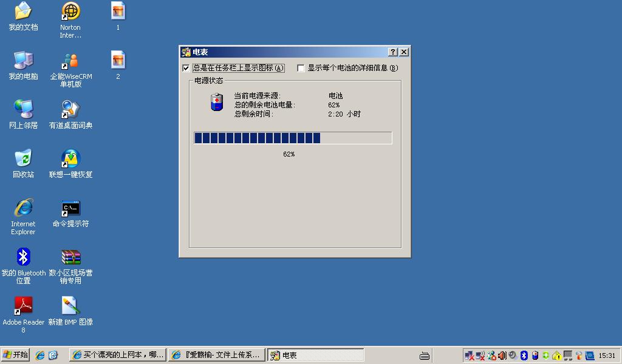Image resolution: width=622 pixels, height=364 pixels.
Task: Click 我的 Bluetooth 位置 desktop icon
Action: [x=23, y=257]
